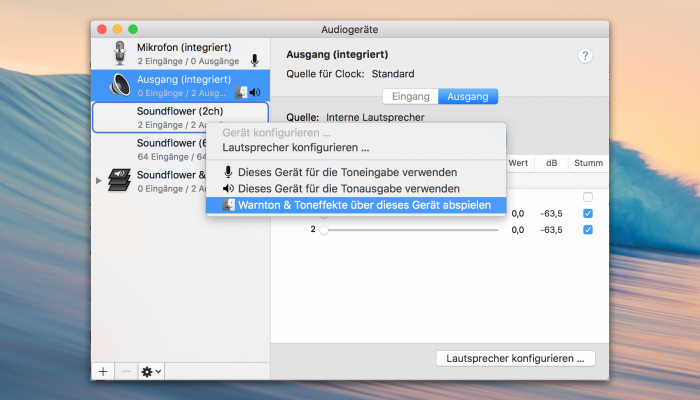Click the Quelle value Interne Lautsprecher
The width and height of the screenshot is (700, 400).
pyautogui.click(x=375, y=117)
